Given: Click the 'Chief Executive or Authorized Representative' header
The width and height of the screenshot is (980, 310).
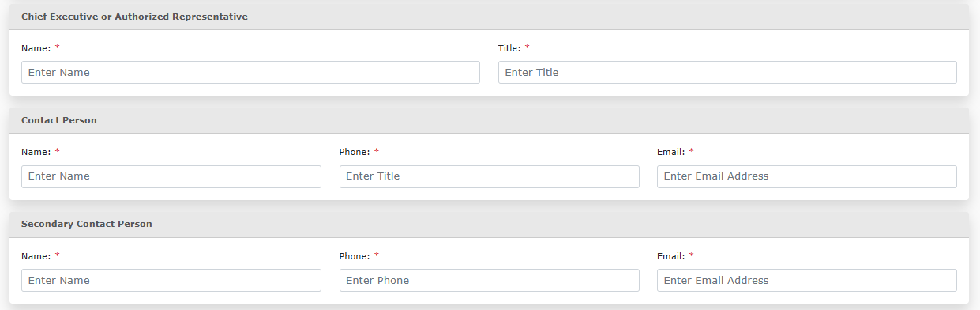Looking at the screenshot, I should coord(134,17).
